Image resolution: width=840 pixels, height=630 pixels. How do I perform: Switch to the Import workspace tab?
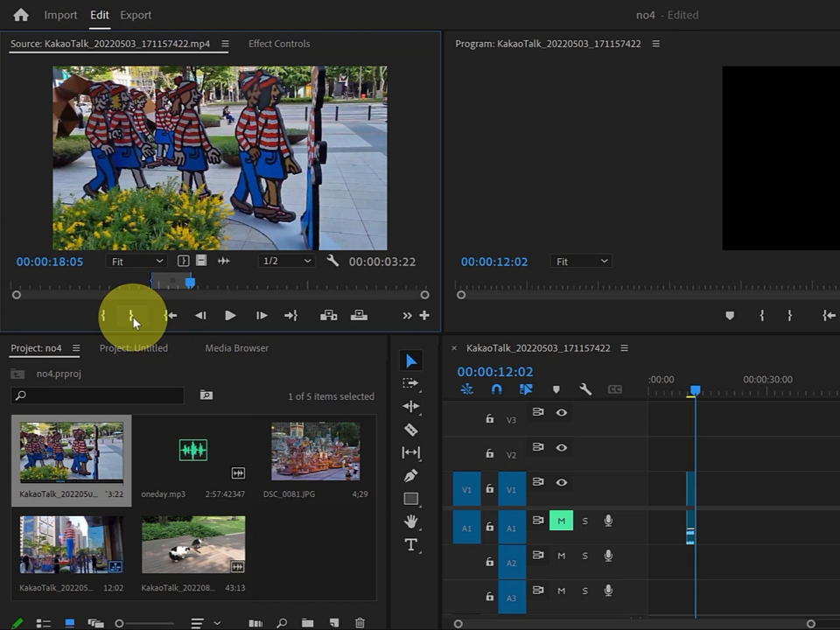[60, 15]
